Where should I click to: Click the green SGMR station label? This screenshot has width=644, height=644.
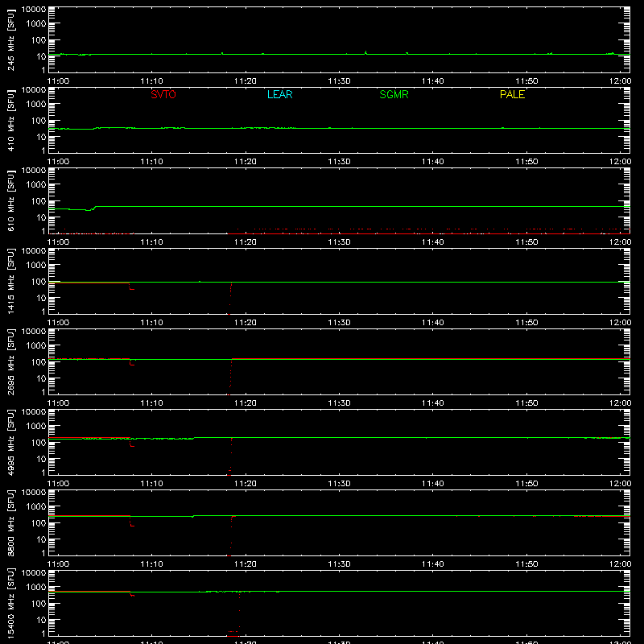coord(394,94)
